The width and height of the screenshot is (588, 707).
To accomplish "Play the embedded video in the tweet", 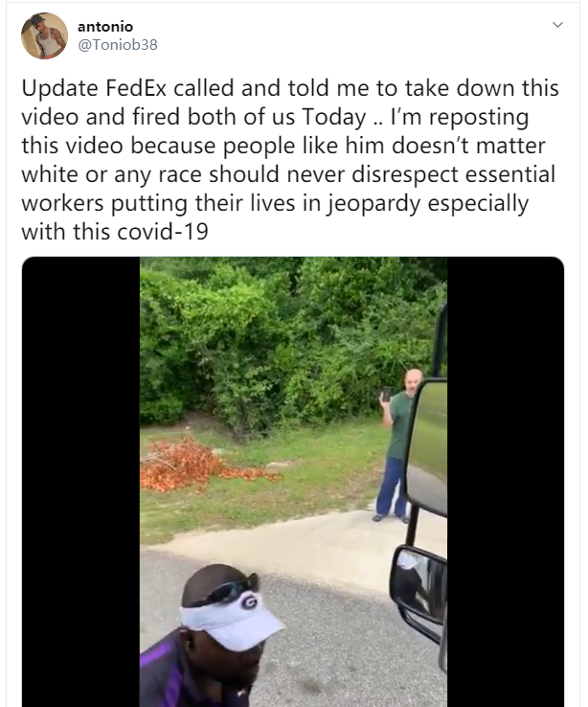I will pyautogui.click(x=293, y=482).
